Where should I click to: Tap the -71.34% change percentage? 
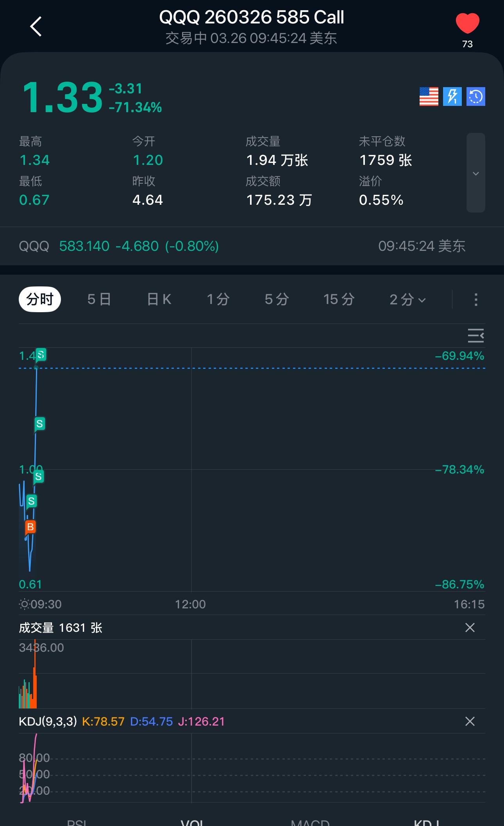135,107
